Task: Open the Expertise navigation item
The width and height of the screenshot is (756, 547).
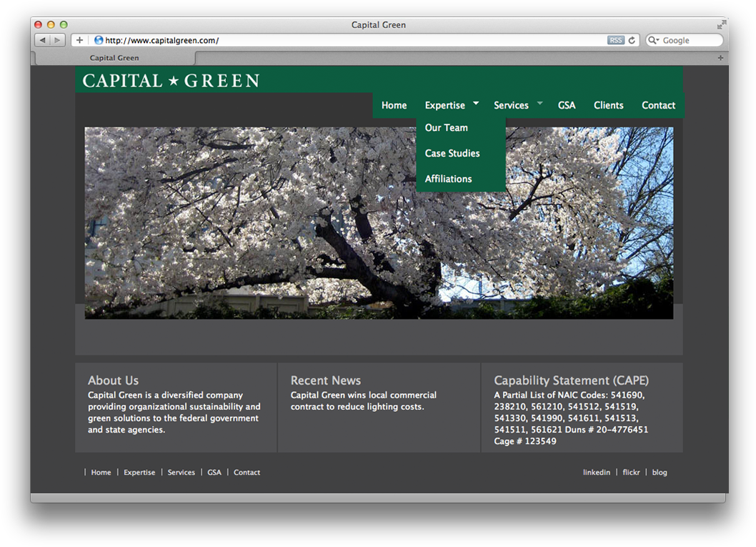Action: pyautogui.click(x=445, y=105)
